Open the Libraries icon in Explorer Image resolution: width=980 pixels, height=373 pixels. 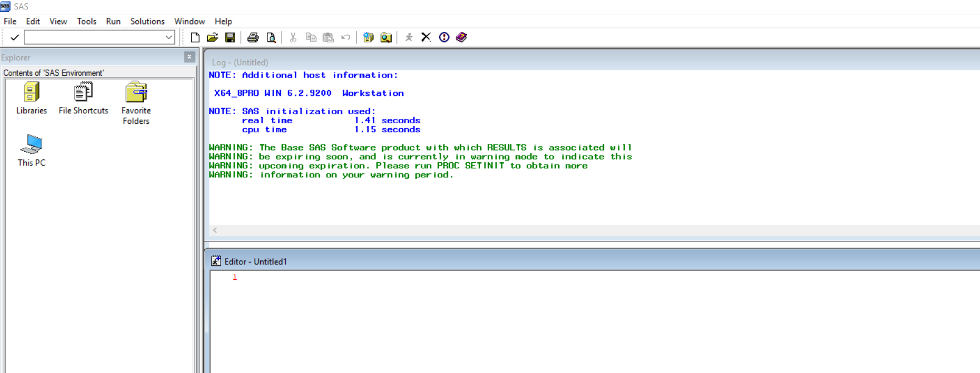pos(31,98)
